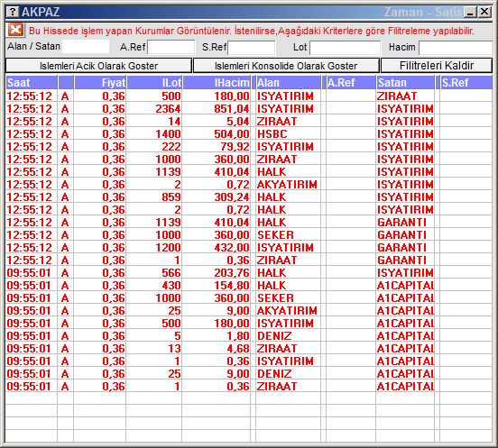Image resolution: width=498 pixels, height=448 pixels.
Task: Click Islemleri Konsolide Olarak Goster button
Action: [x=286, y=66]
